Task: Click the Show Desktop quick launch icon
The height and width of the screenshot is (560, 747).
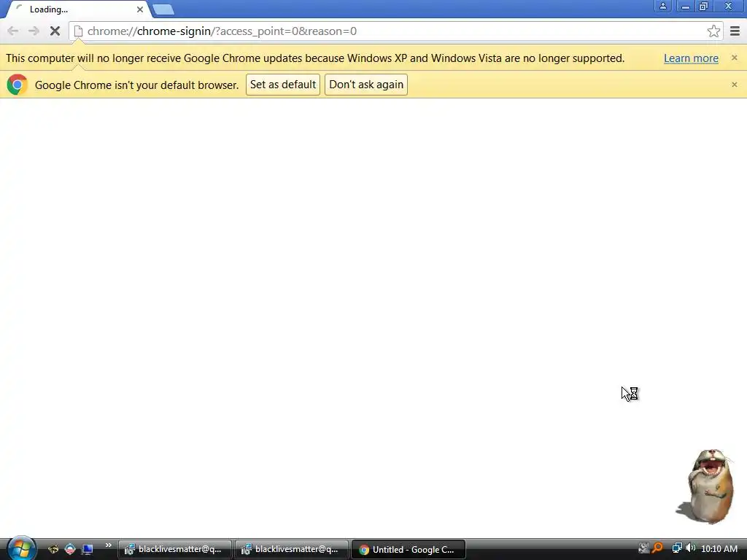Action: 88,550
